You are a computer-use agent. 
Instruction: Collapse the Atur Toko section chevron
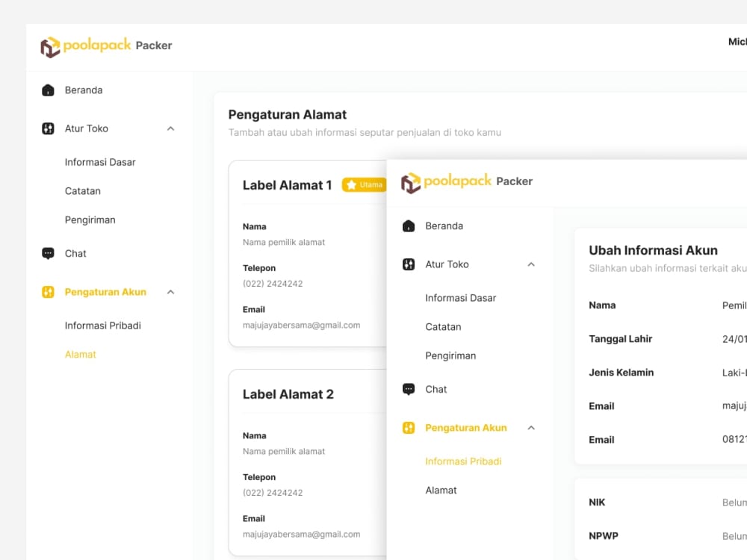click(171, 128)
